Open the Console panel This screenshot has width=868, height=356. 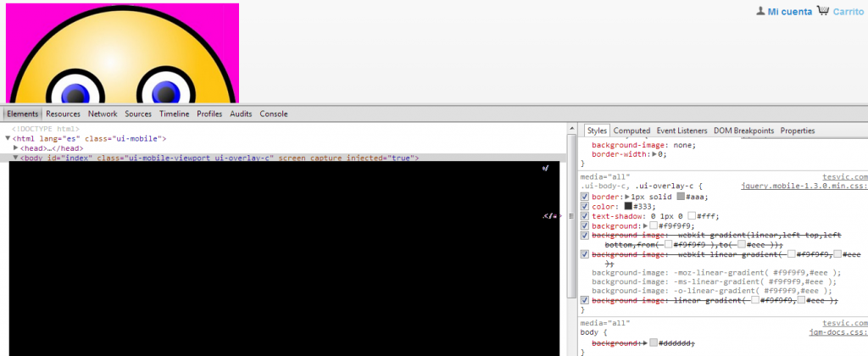[274, 114]
